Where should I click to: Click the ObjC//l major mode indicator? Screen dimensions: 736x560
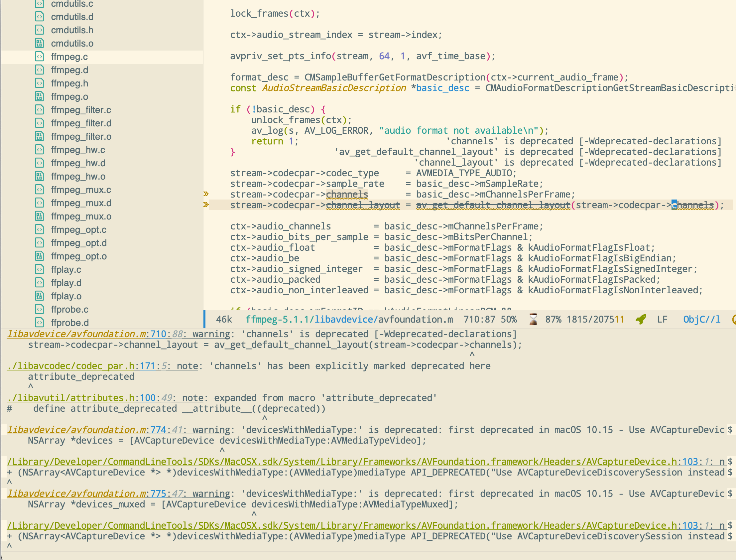click(x=701, y=319)
